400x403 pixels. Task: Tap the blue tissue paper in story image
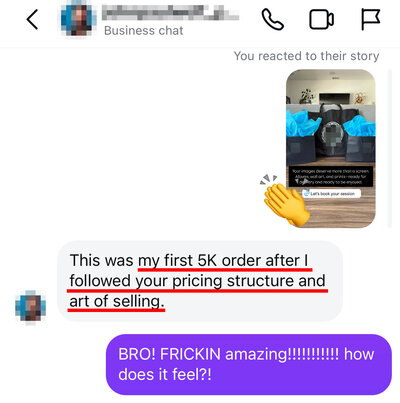[x=297, y=124]
